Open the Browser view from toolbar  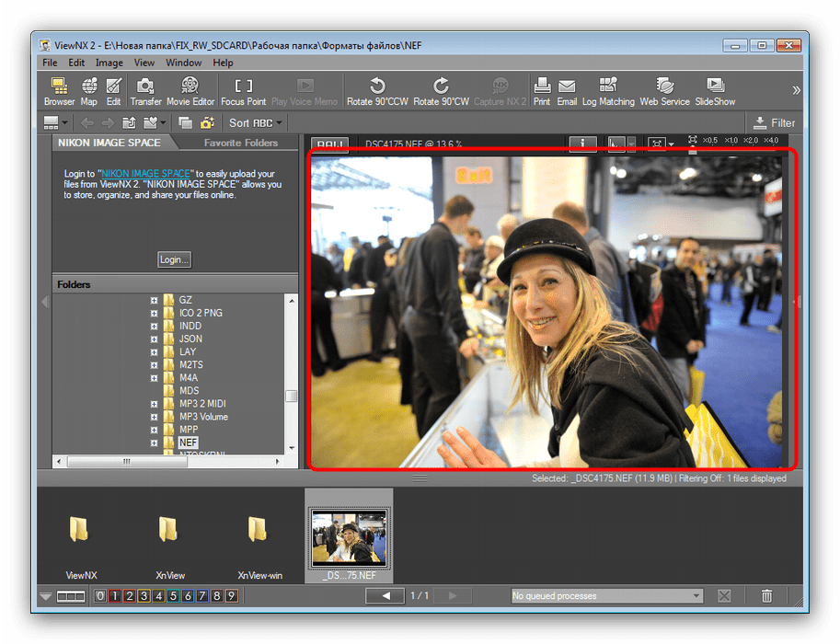(60, 91)
